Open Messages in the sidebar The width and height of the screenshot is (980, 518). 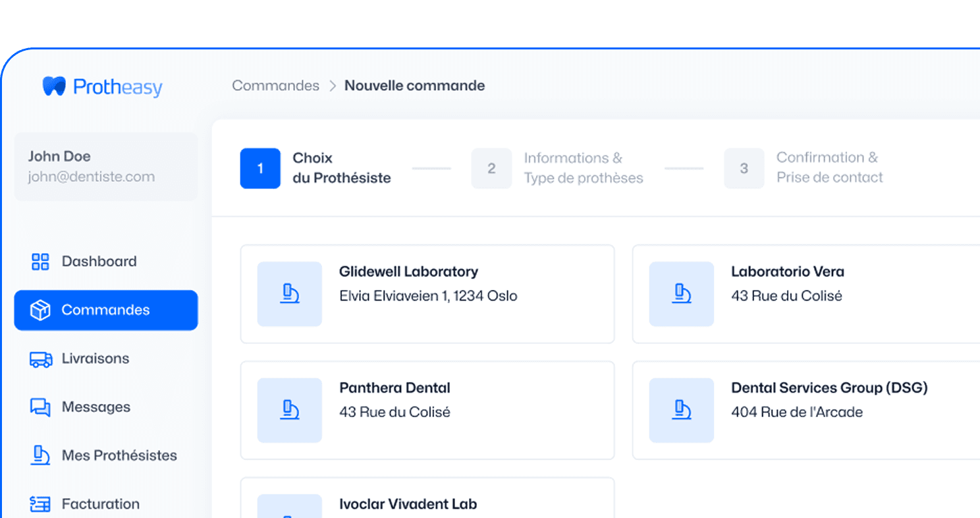click(106, 407)
